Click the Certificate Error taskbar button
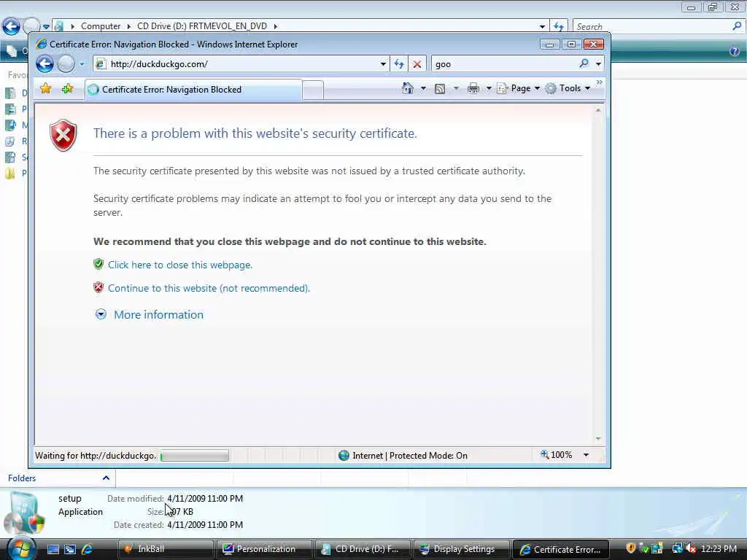This screenshot has width=747, height=560. [x=560, y=549]
